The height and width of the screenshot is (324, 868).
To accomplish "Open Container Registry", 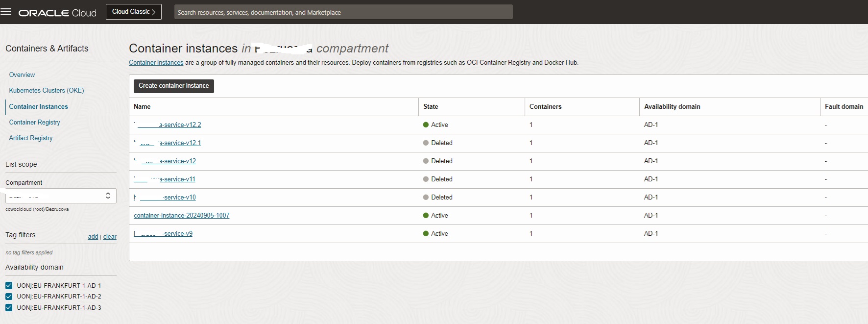I will pyautogui.click(x=35, y=122).
